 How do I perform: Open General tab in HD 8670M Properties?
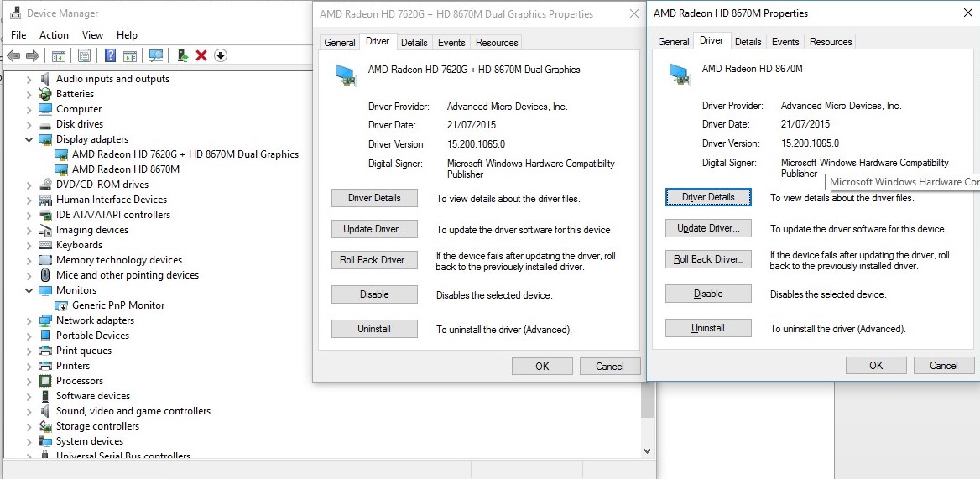[x=674, y=42]
